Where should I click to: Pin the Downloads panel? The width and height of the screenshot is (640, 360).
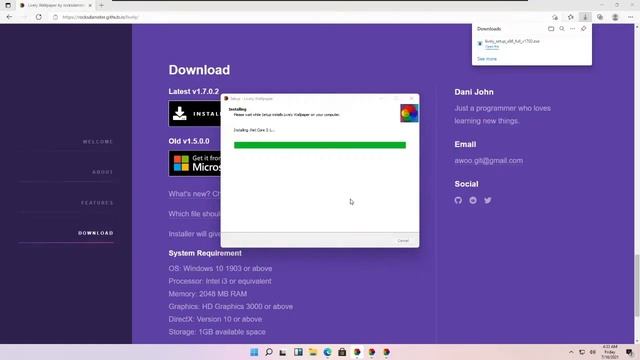[584, 29]
